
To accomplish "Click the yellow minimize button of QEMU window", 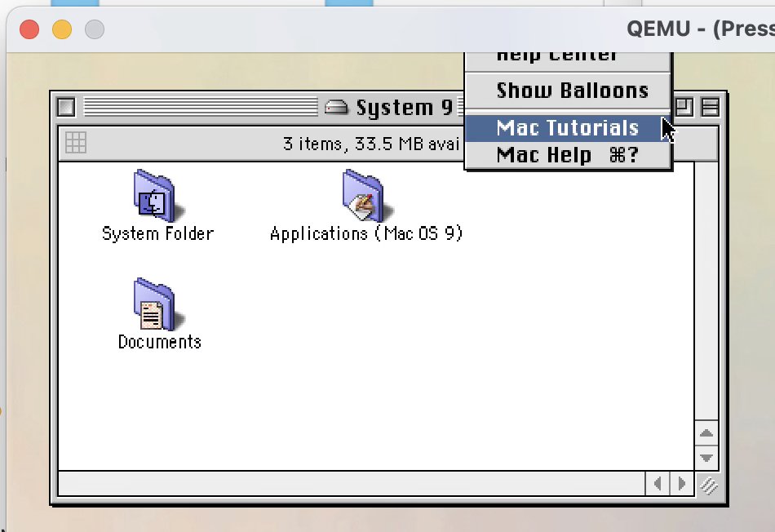I will coord(62,29).
